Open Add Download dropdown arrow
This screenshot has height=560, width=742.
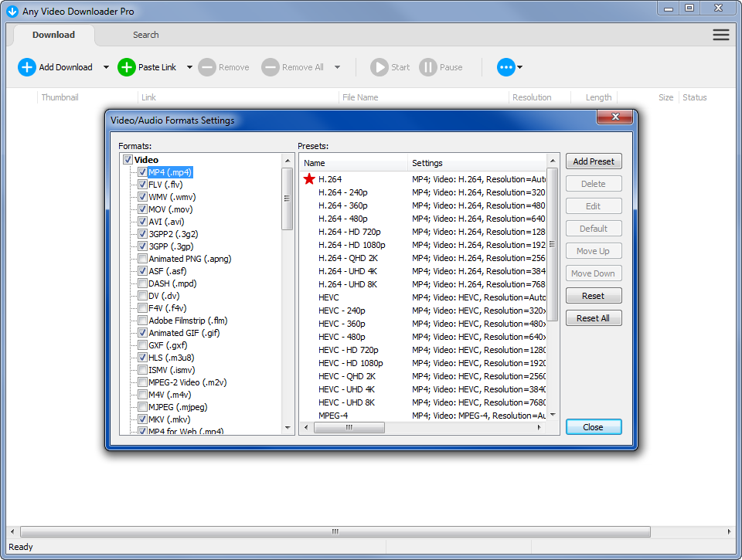106,67
